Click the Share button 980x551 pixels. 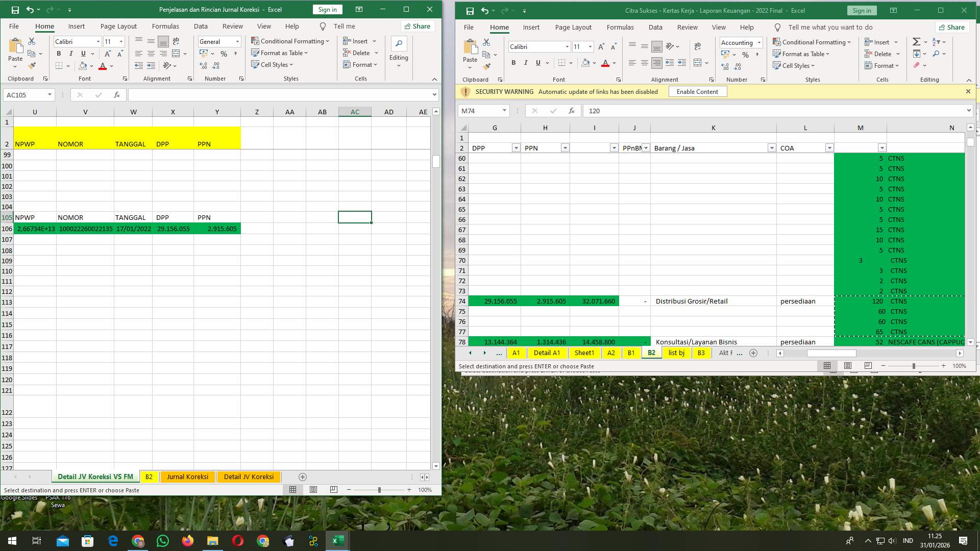pos(417,26)
